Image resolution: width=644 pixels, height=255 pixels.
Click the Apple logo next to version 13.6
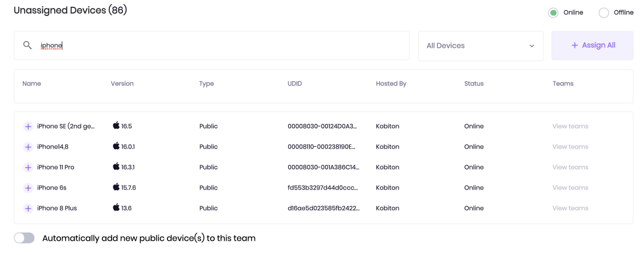[x=116, y=208]
